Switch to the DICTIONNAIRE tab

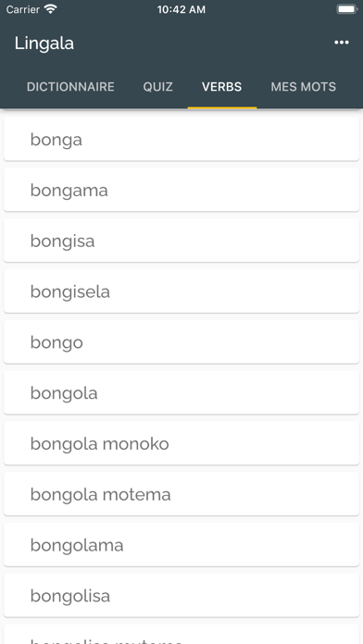tap(70, 87)
